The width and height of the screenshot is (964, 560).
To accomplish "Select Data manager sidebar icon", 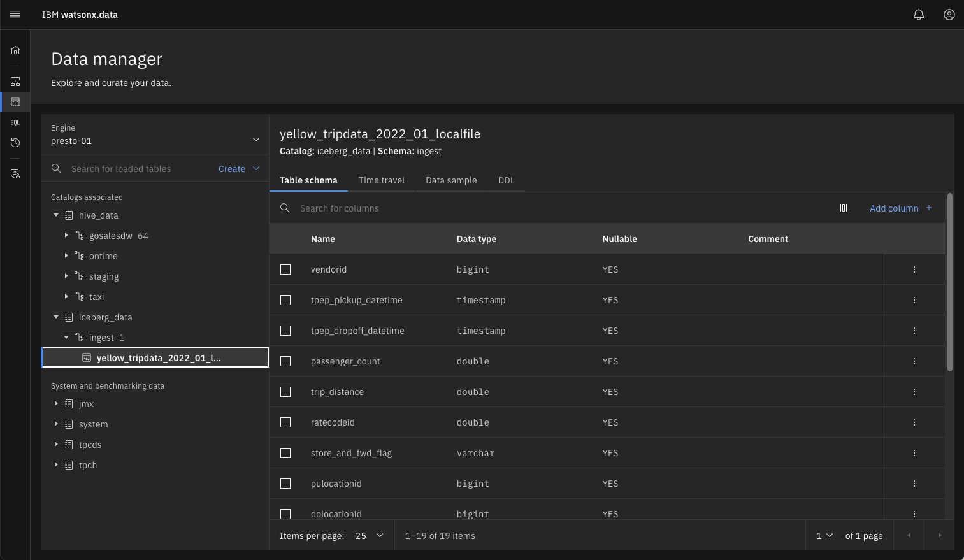I will 15,102.
